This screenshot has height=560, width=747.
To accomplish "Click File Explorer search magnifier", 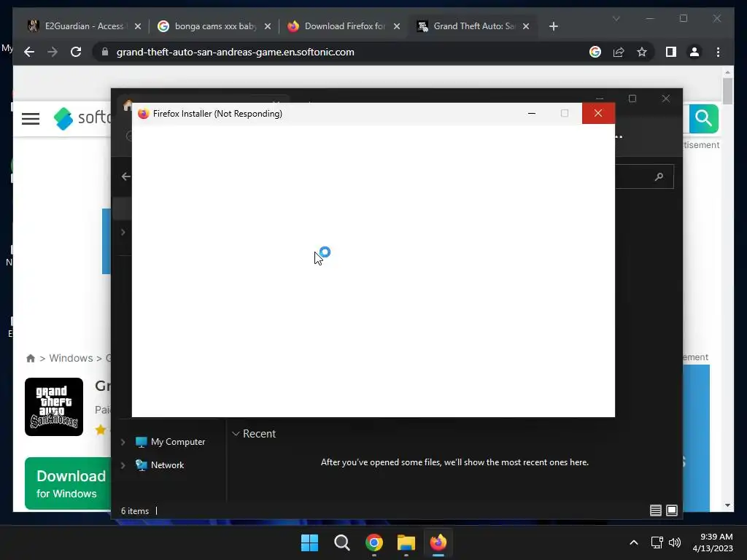I will (x=659, y=176).
